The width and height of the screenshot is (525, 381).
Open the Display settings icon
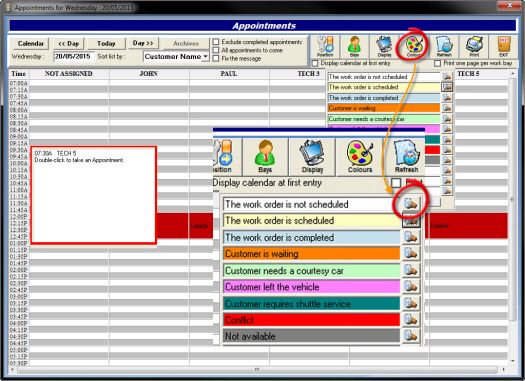click(x=384, y=46)
